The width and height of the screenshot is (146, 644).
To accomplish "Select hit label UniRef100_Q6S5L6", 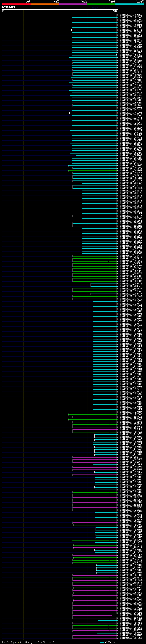I will [x=131, y=263].
